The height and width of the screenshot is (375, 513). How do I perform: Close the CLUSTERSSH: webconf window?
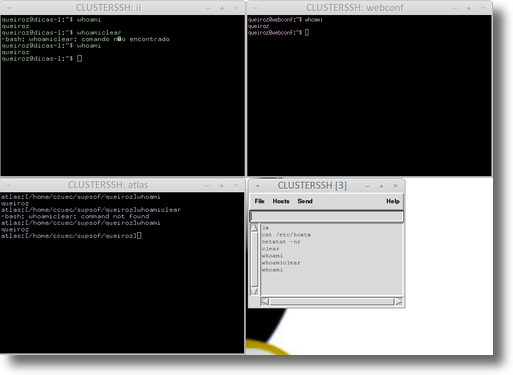pos(483,8)
